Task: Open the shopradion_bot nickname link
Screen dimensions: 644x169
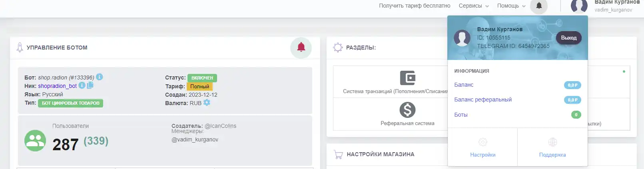Action: [x=57, y=86]
